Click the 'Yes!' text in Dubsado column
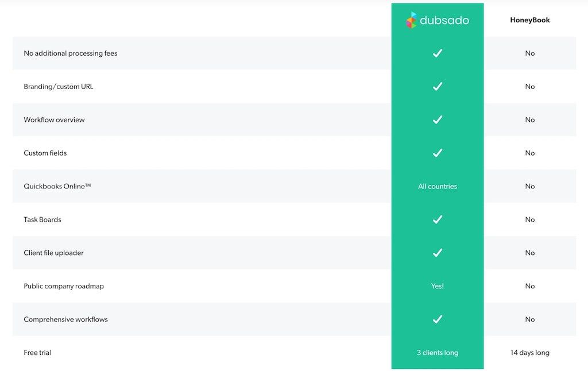Viewport: 588px width, 371px height. point(438,286)
